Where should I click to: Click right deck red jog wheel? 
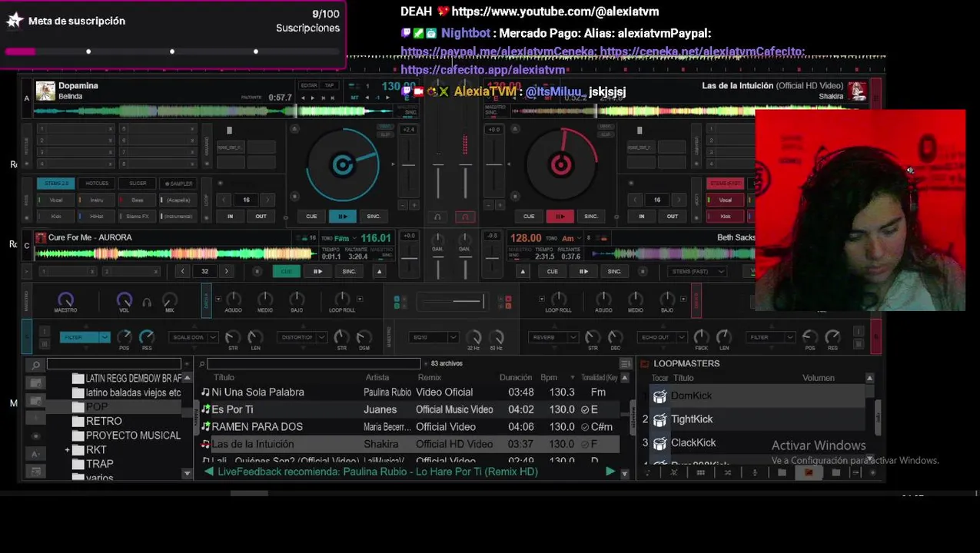tap(561, 164)
